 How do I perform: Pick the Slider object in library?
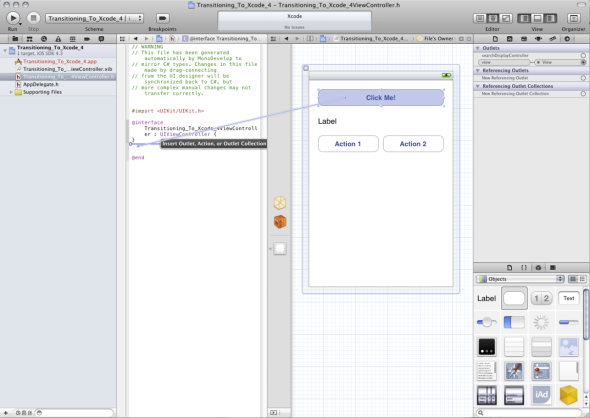[487, 322]
